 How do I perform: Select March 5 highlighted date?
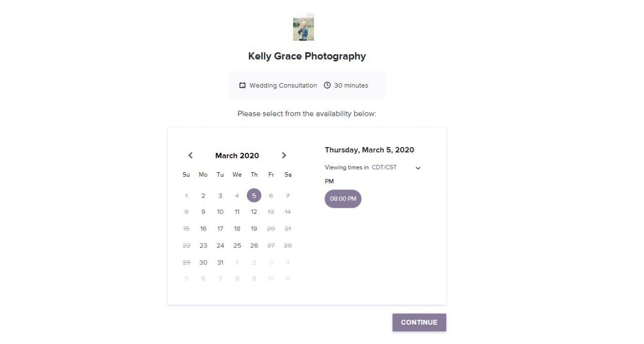click(254, 196)
